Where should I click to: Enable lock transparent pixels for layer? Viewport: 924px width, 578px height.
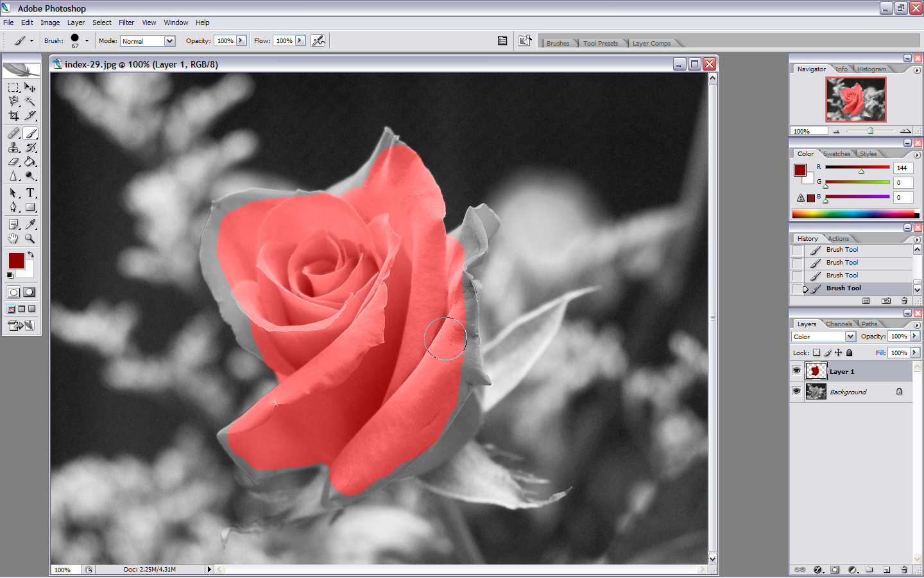816,353
